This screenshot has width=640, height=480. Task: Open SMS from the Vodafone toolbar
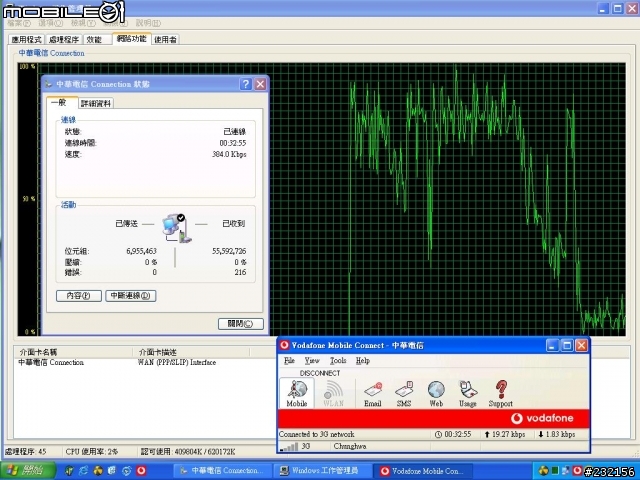coord(404,394)
